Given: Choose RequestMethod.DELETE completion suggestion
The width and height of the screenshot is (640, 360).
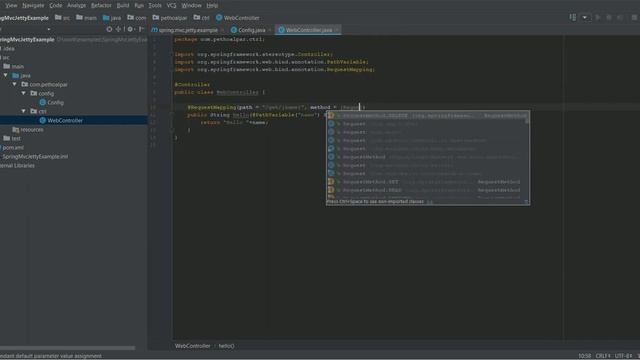Looking at the screenshot, I should click(x=426, y=116).
